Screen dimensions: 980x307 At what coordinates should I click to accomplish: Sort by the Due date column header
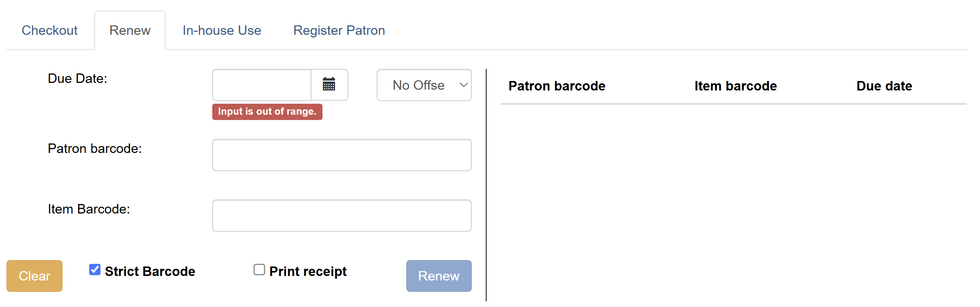click(883, 86)
